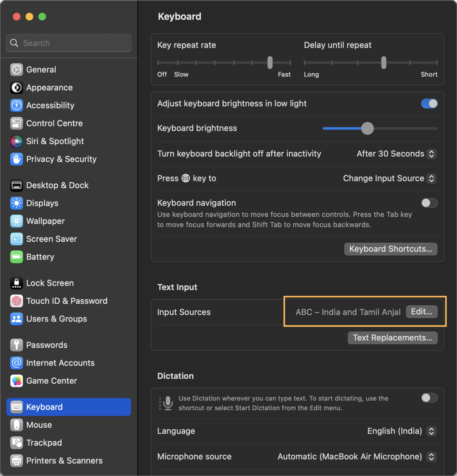
Task: Enable Keyboard navigation
Action: (x=429, y=203)
